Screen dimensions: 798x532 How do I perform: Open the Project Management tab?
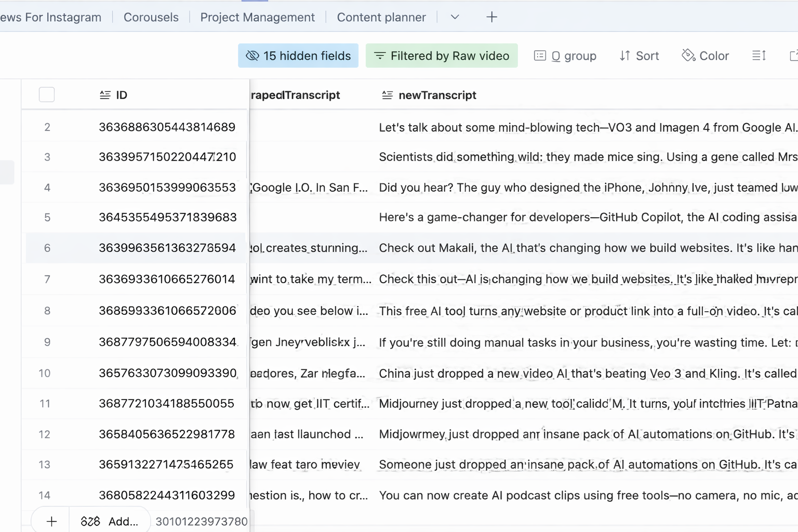(x=257, y=17)
